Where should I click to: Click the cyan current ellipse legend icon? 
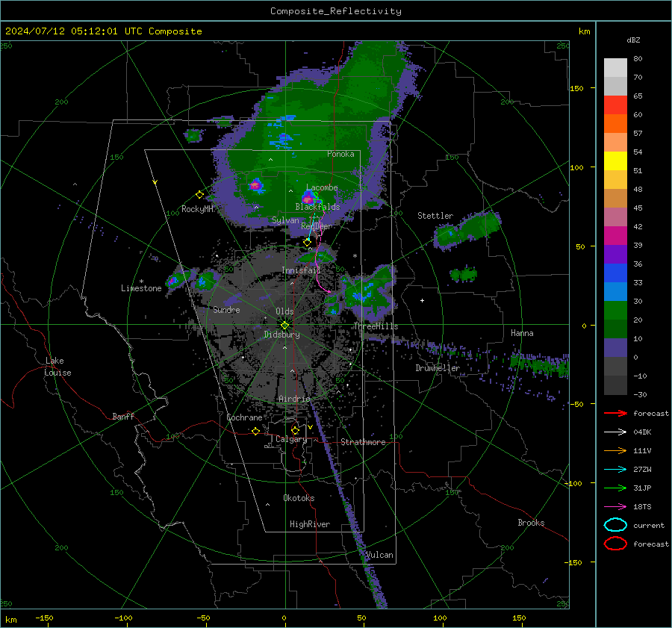(x=615, y=525)
